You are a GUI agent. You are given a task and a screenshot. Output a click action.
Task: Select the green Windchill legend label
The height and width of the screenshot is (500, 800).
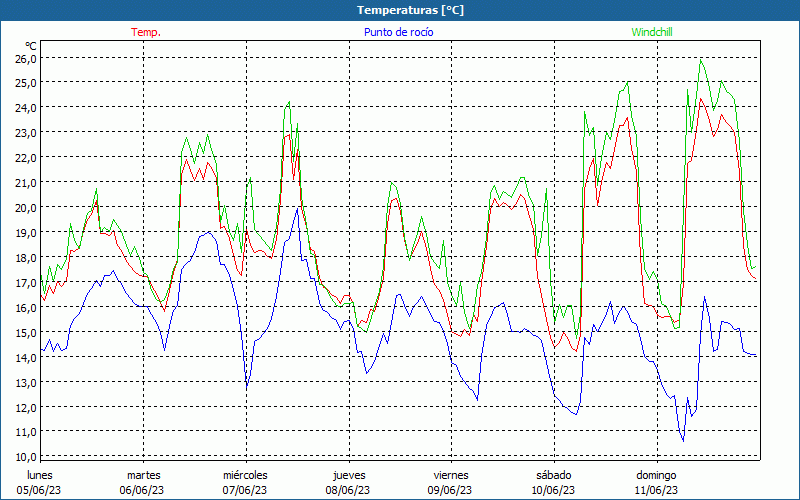click(652, 32)
